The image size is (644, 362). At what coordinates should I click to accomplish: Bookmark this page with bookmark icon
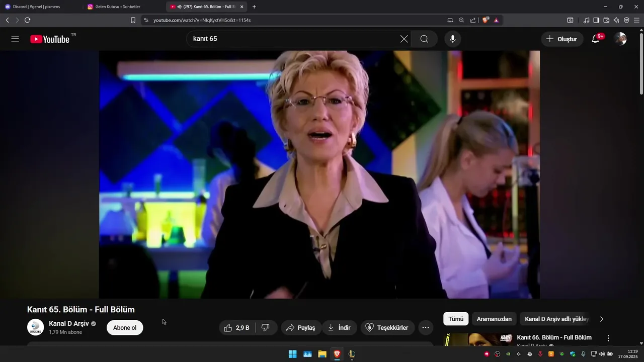point(133,20)
